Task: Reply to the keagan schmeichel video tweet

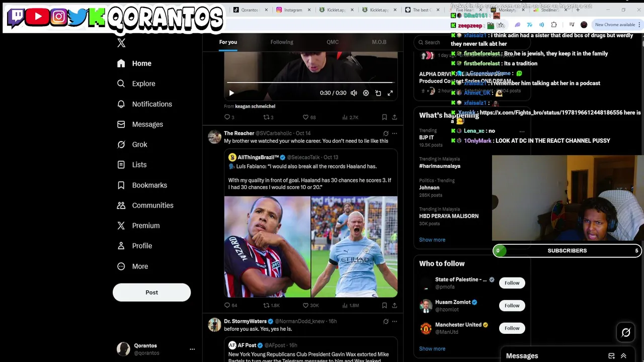Action: click(229, 117)
